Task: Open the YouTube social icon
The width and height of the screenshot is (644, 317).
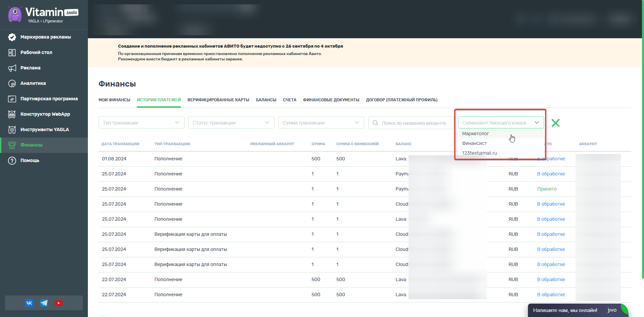Action: pos(59,303)
